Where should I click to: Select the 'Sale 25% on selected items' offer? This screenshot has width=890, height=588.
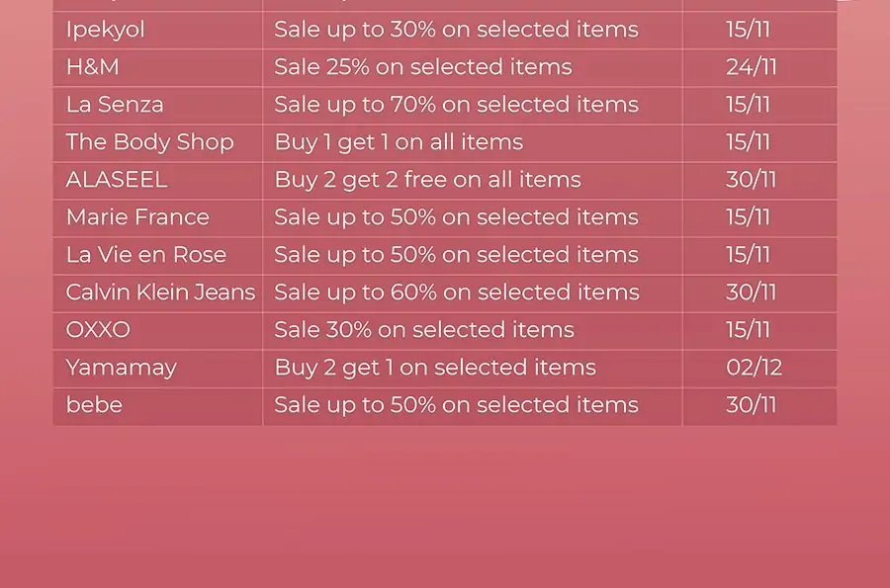[x=422, y=67]
